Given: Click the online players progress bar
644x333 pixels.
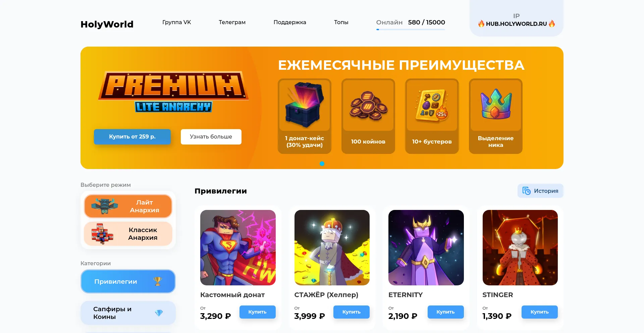Looking at the screenshot, I should (411, 30).
